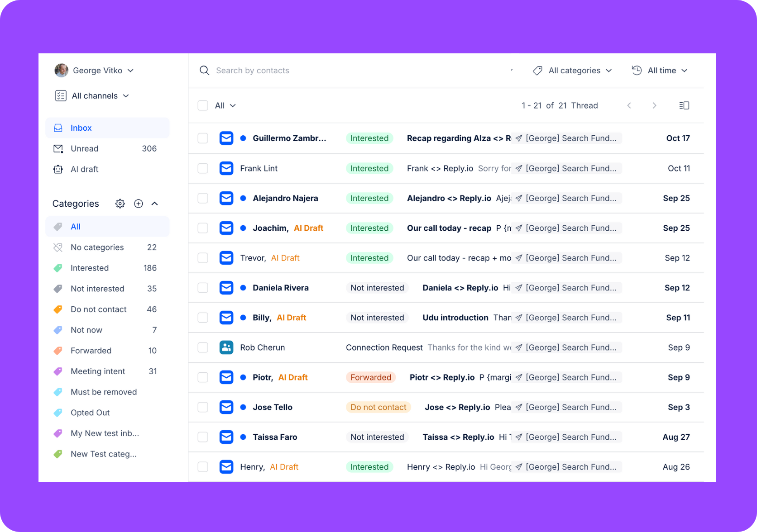Viewport: 757px width, 532px height.
Task: Focus the Search by contacts field
Action: pyautogui.click(x=358, y=71)
